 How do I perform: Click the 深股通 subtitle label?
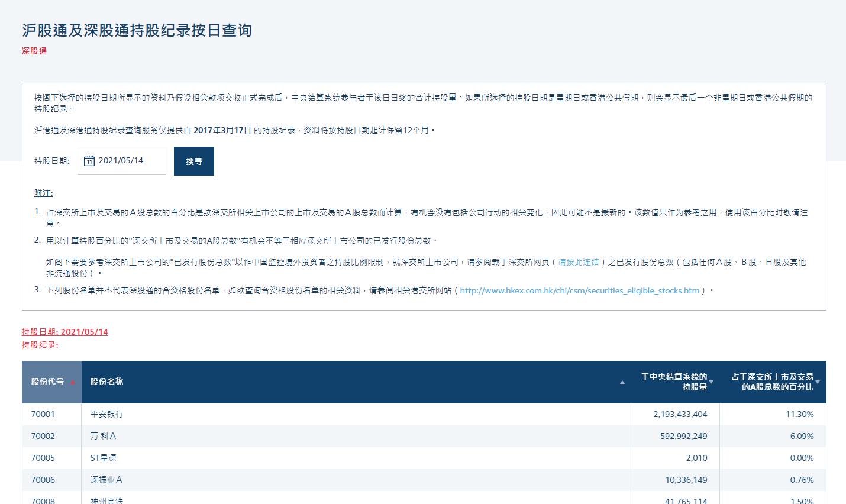[34, 51]
